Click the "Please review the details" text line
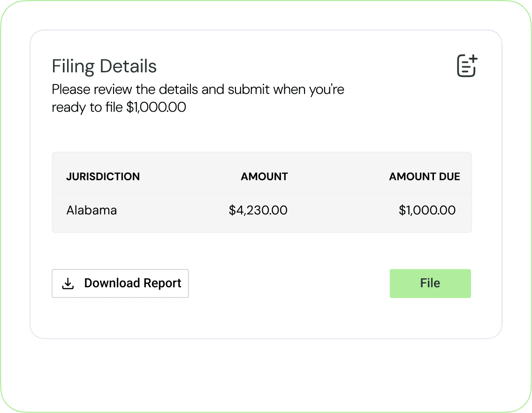The image size is (532, 413). 198,89
